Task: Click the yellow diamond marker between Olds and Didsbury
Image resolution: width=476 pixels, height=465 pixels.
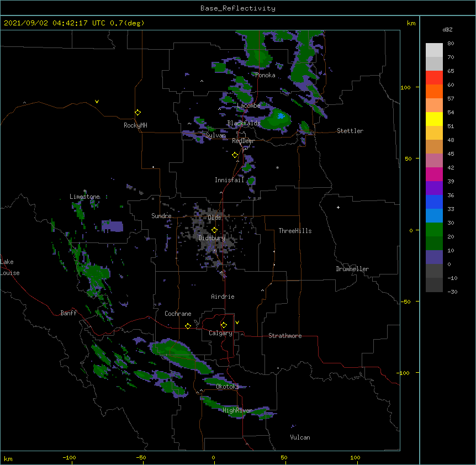Action: click(x=214, y=230)
